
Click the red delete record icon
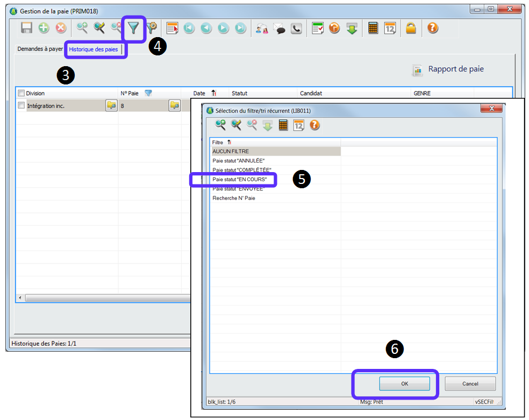coord(61,29)
